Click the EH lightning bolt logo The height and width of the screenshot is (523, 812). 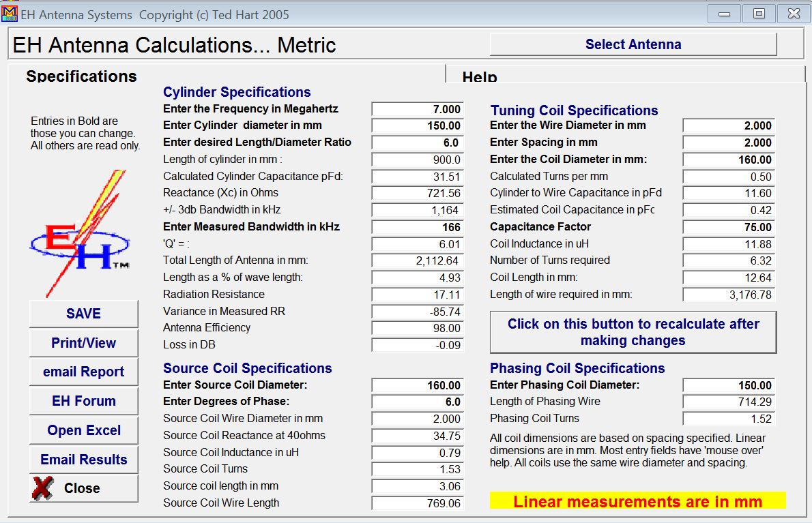tap(79, 233)
